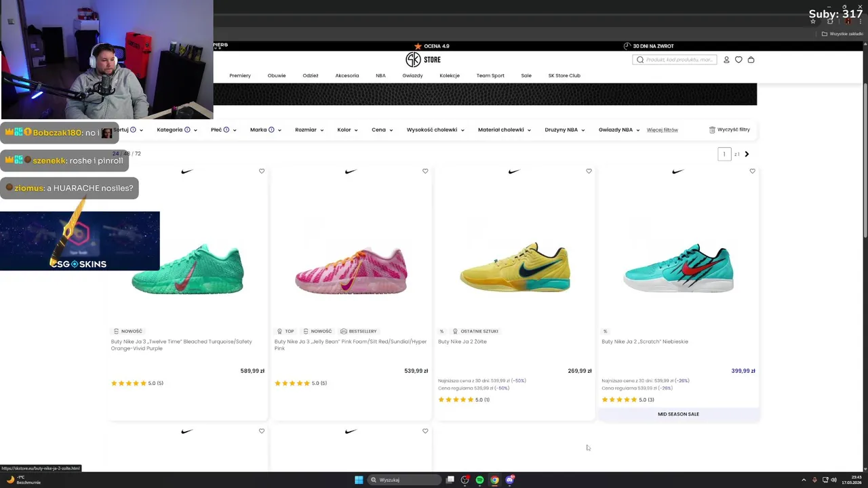The height and width of the screenshot is (488, 868).
Task: Open yellow Nike Ja 2 Żółte image
Action: click(x=515, y=268)
